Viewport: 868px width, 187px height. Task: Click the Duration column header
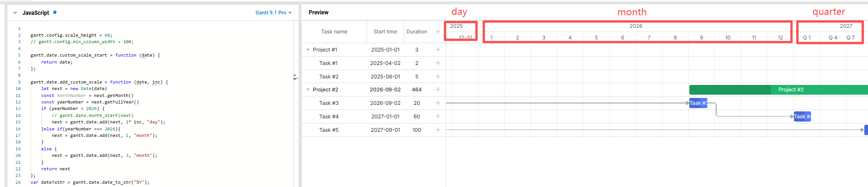[417, 32]
